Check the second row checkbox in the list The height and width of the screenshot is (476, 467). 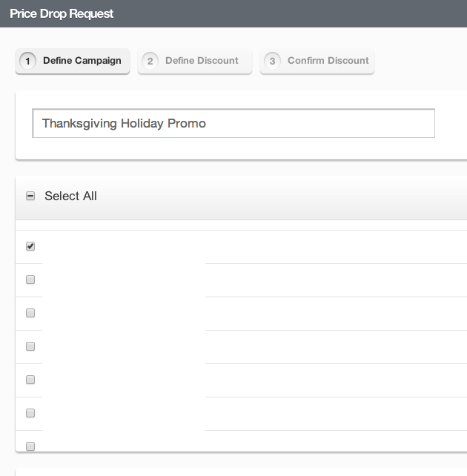pyautogui.click(x=30, y=280)
